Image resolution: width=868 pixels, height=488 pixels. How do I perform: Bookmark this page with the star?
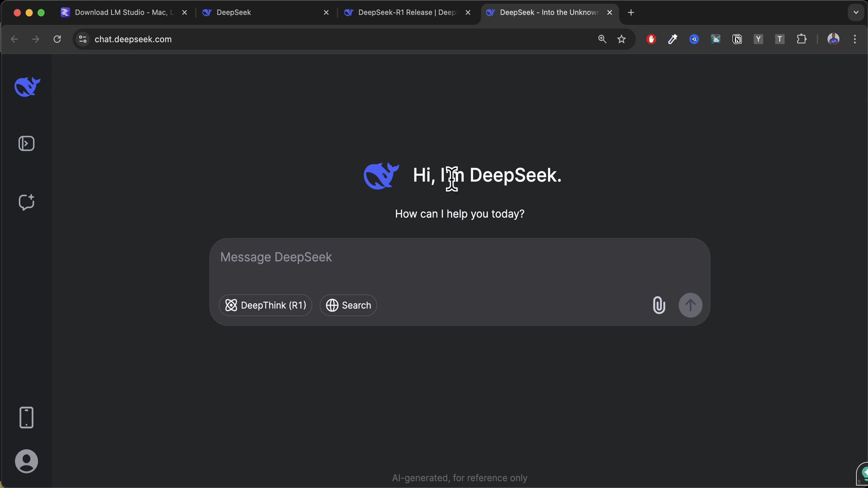pos(622,39)
